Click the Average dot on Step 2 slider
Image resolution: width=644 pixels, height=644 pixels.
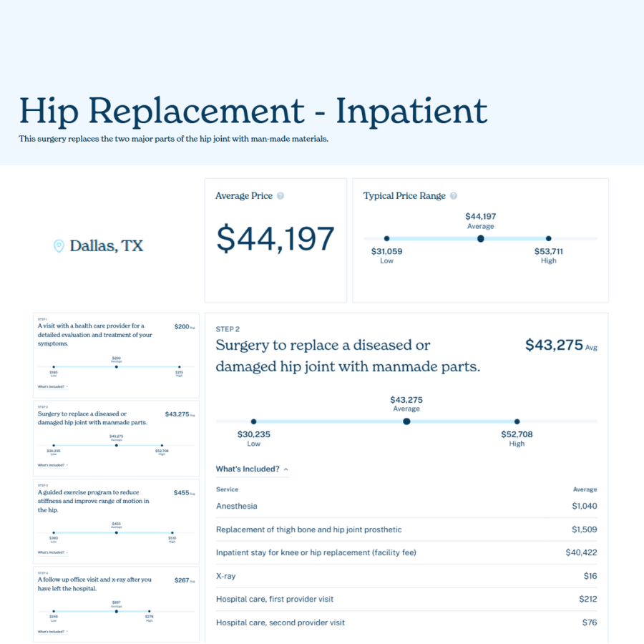(406, 421)
